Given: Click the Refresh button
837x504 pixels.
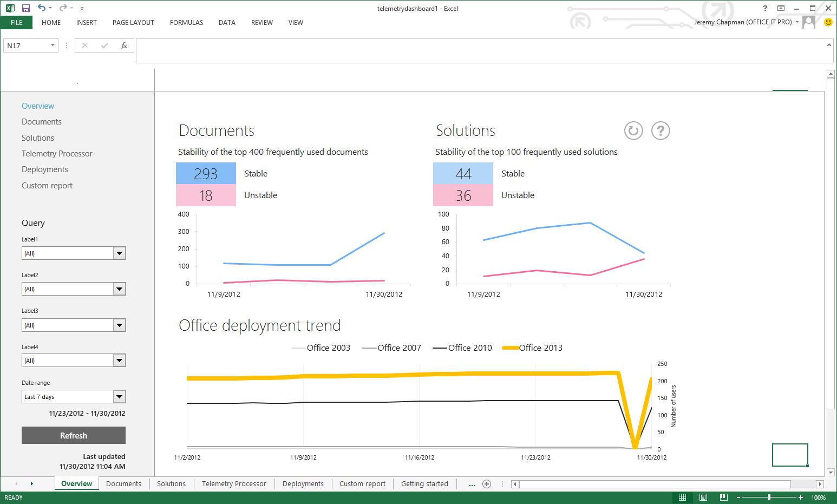Looking at the screenshot, I should coord(74,435).
